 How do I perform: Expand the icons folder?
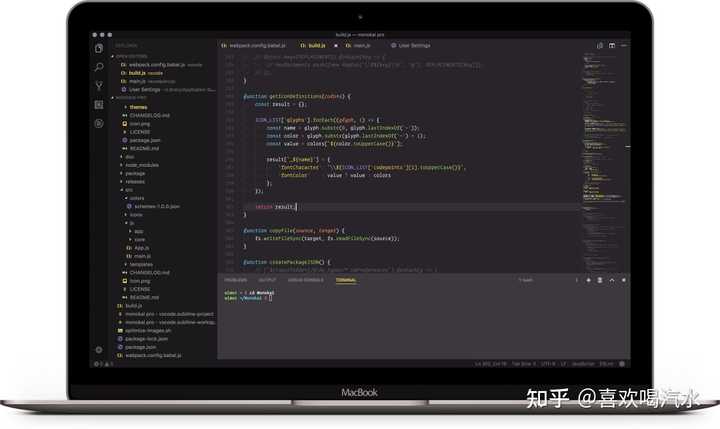(136, 214)
